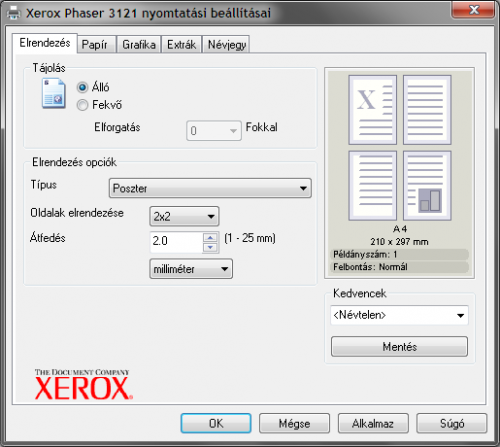Open the Elforgatás degrees dropdown
Image resolution: width=500 pixels, height=447 pixels.
[214, 131]
